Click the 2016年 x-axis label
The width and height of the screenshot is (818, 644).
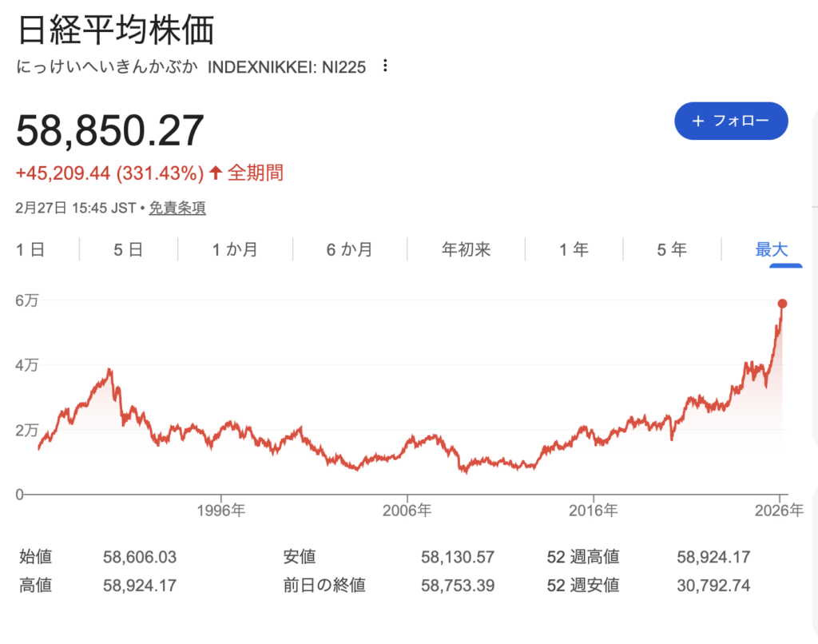594,510
